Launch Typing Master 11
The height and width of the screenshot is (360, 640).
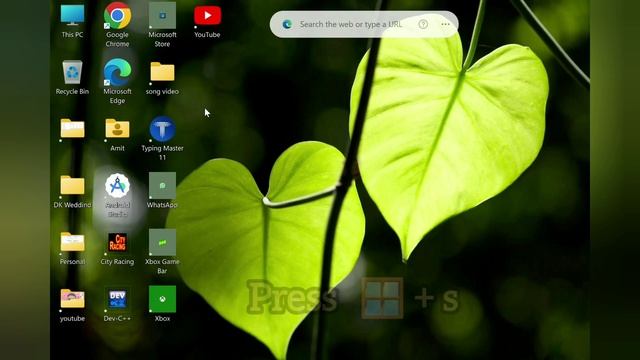[162, 138]
